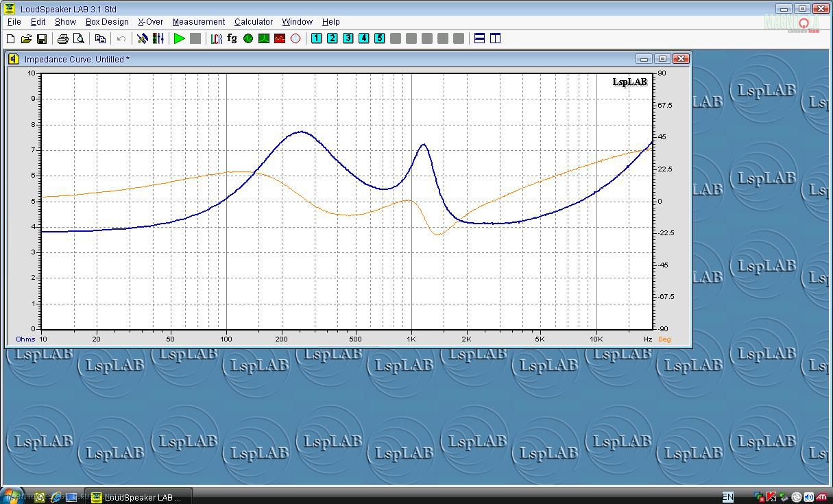The image size is (833, 504).
Task: Print using the printer icon
Action: (x=63, y=39)
